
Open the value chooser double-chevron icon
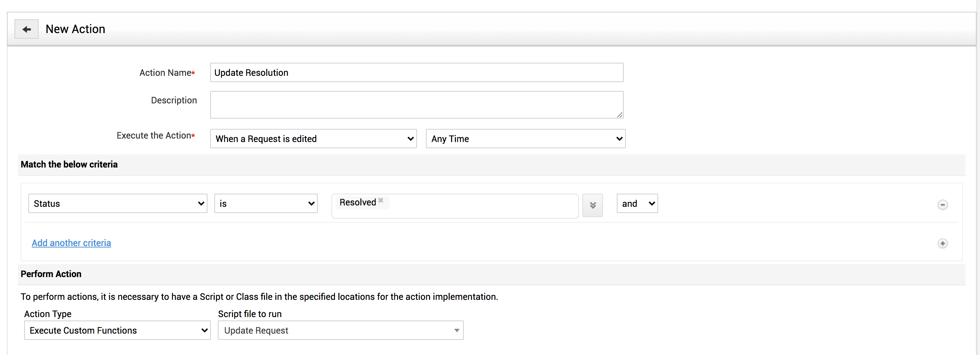coord(592,205)
